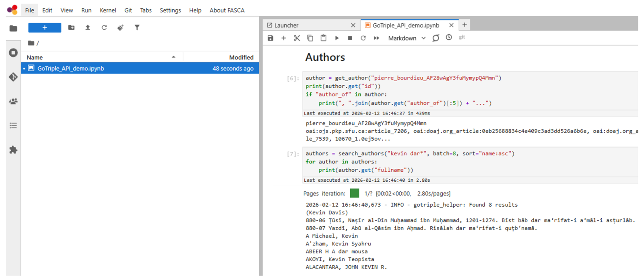
Task: Select GoTriple_API_demo.ipynb in the file list
Action: tap(140, 68)
